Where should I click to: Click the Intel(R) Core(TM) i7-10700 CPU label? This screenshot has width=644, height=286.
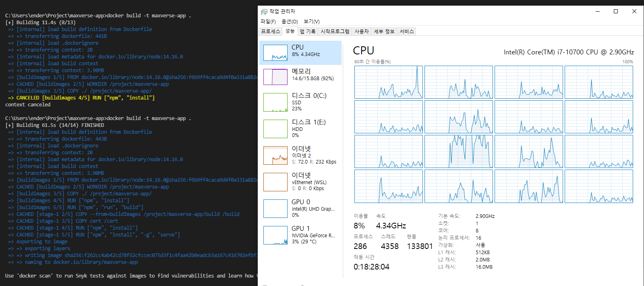coord(569,52)
